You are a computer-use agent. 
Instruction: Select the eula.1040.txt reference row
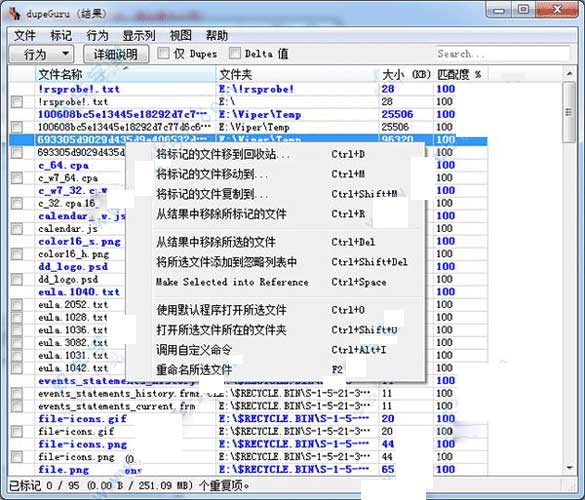click(x=79, y=292)
